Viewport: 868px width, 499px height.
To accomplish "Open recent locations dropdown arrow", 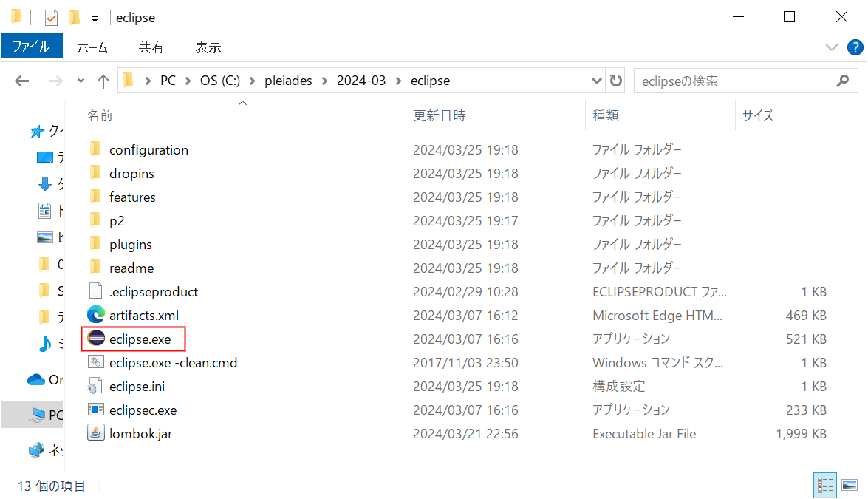I will pyautogui.click(x=81, y=81).
